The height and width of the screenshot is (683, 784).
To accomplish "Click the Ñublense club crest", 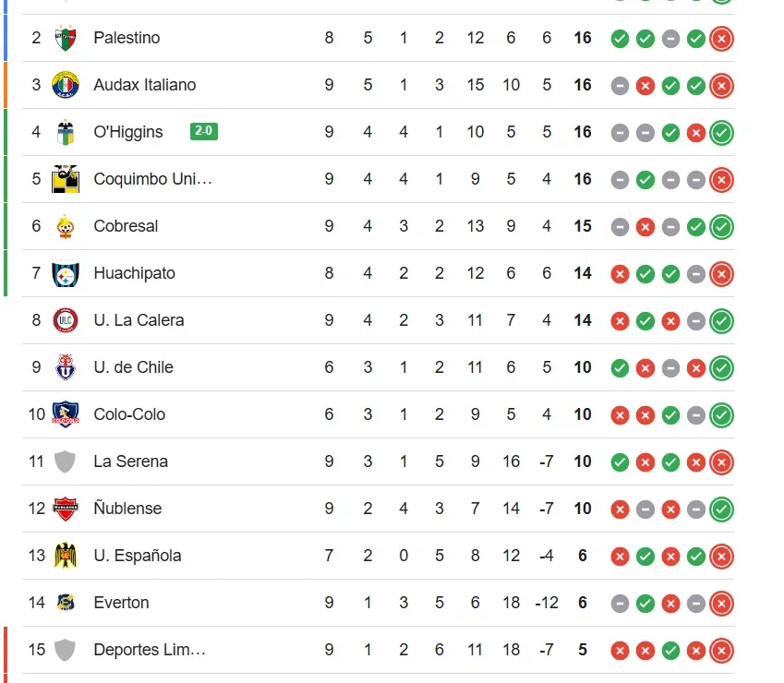I will click(65, 509).
